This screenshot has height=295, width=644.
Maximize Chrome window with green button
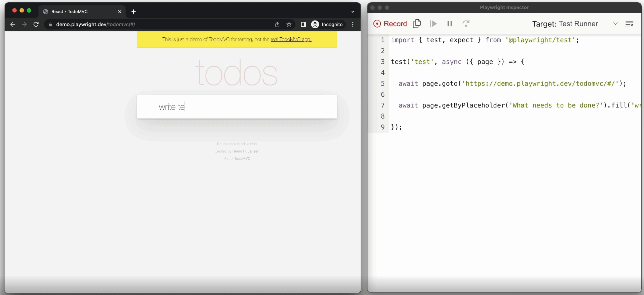click(x=29, y=10)
